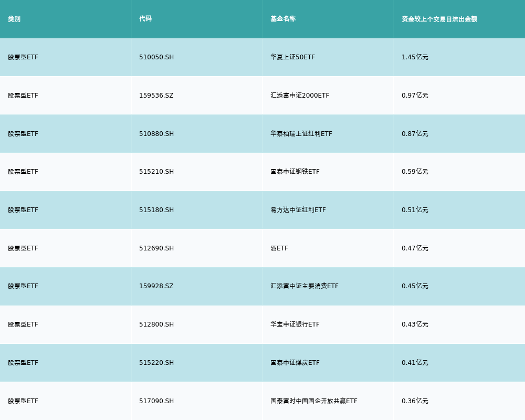Screen dimensions: 525x420
Task: Click outflow value 0.47亿元
Action: (x=415, y=248)
